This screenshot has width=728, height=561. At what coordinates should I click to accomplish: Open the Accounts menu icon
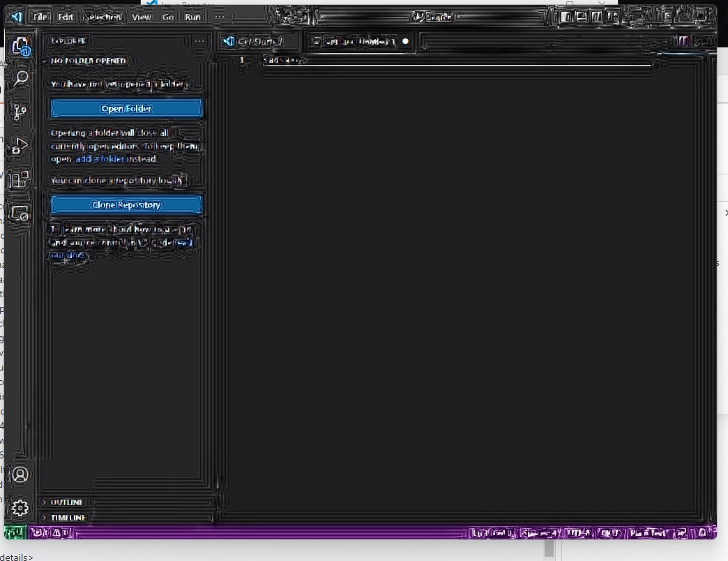pyautogui.click(x=20, y=474)
